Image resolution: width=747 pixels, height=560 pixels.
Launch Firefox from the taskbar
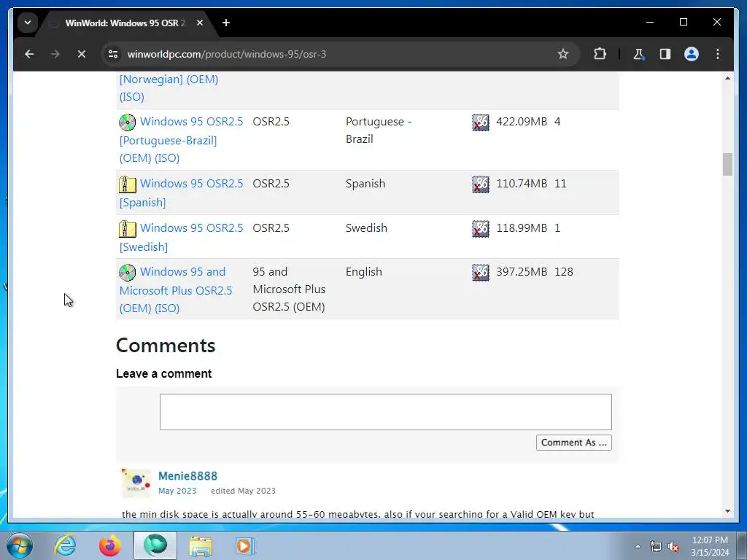pyautogui.click(x=109, y=545)
